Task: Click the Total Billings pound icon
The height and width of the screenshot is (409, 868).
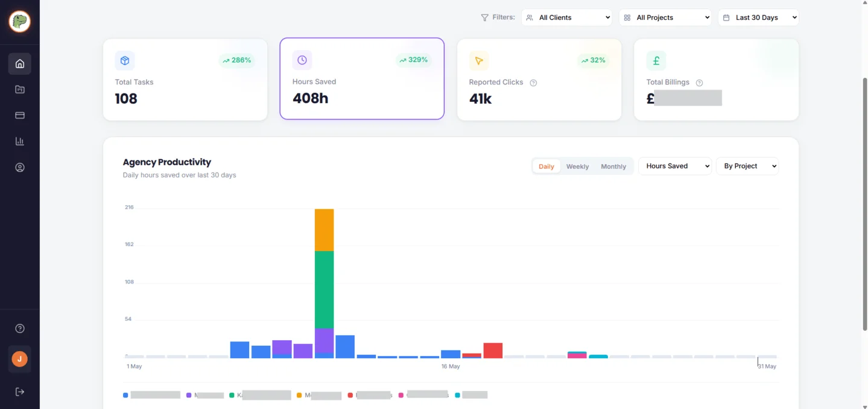Action: pos(656,60)
